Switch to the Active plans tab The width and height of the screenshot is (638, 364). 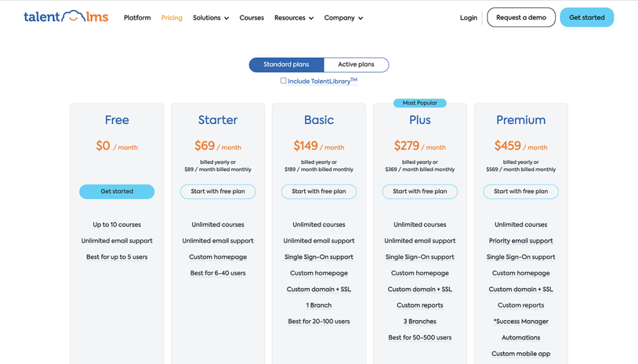pos(356,64)
